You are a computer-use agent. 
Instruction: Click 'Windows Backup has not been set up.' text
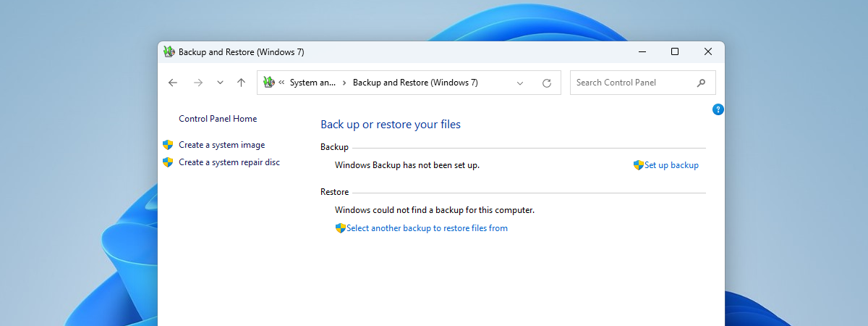point(407,165)
